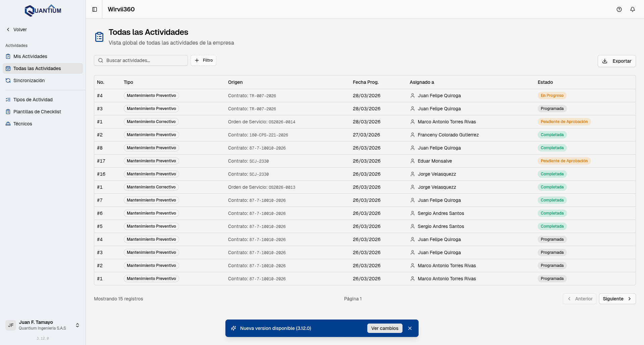This screenshot has width=644, height=345.
Task: Sort by the Fecha Prog. column header
Action: coord(365,82)
